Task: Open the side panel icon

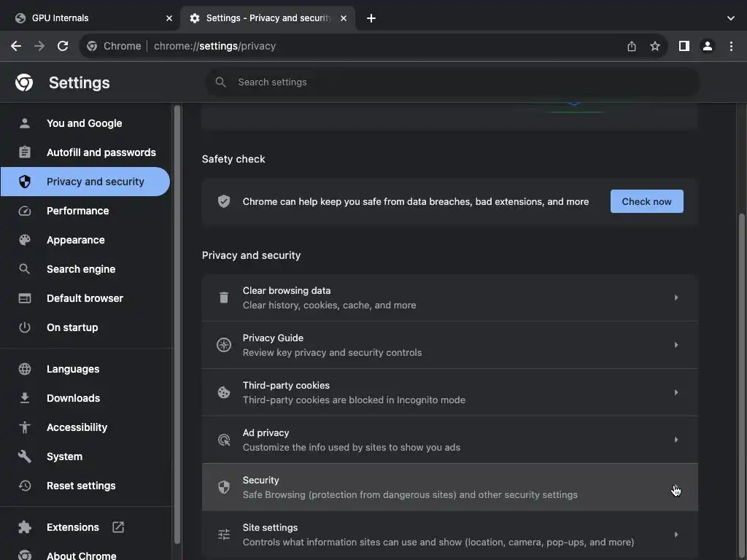Action: [684, 46]
